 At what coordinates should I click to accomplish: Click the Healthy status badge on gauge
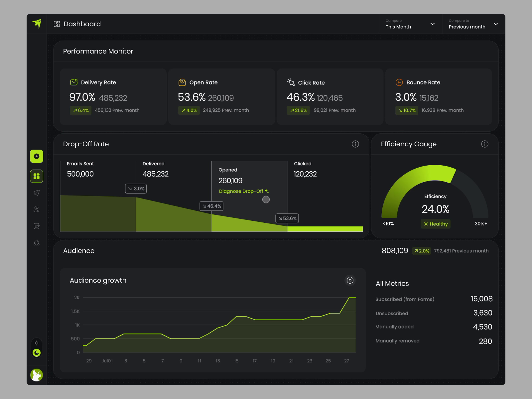point(436,224)
